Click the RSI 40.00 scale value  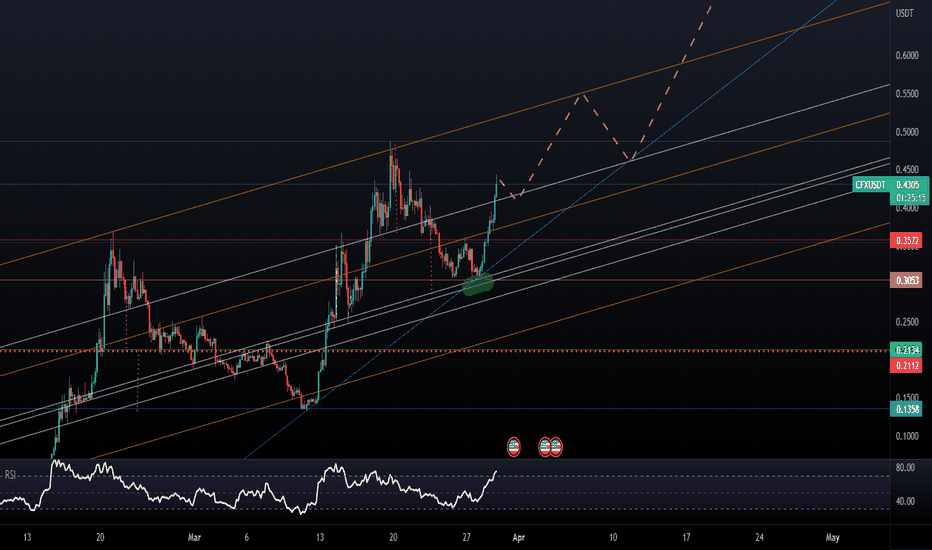[905, 501]
